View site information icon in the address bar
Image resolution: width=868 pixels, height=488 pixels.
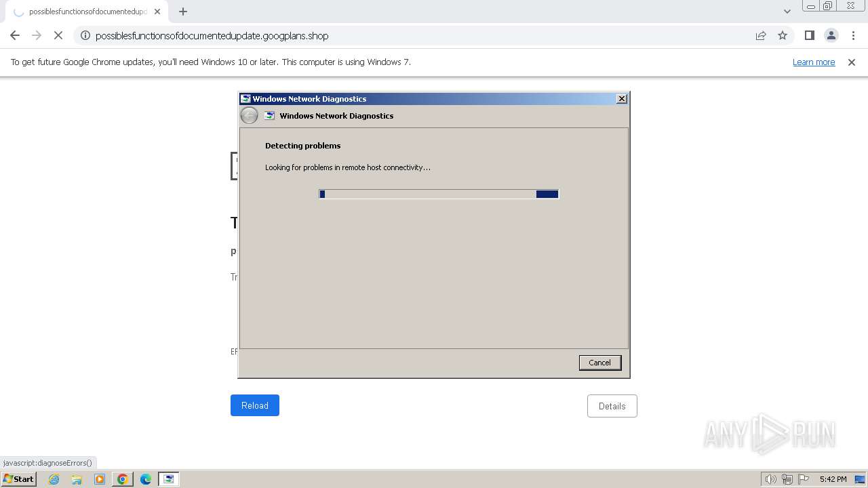point(85,35)
